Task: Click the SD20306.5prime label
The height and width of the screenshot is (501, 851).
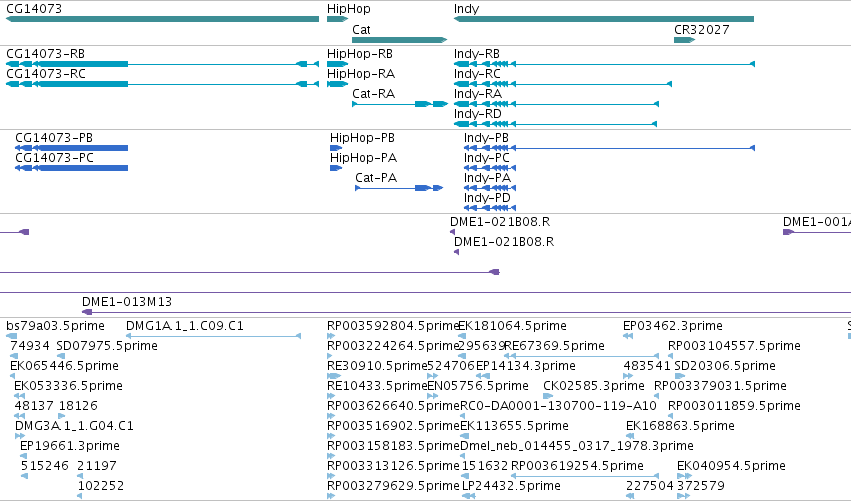Action: (x=725, y=366)
